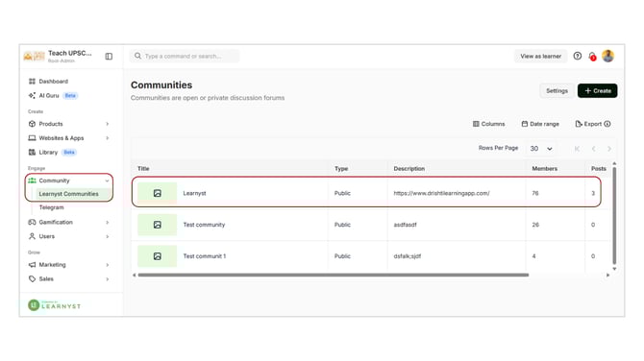
Task: Click View as learner button
Action: (x=540, y=57)
